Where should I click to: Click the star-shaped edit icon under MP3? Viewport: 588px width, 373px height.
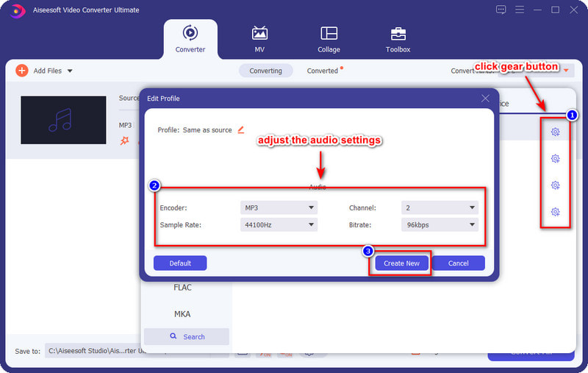[125, 140]
